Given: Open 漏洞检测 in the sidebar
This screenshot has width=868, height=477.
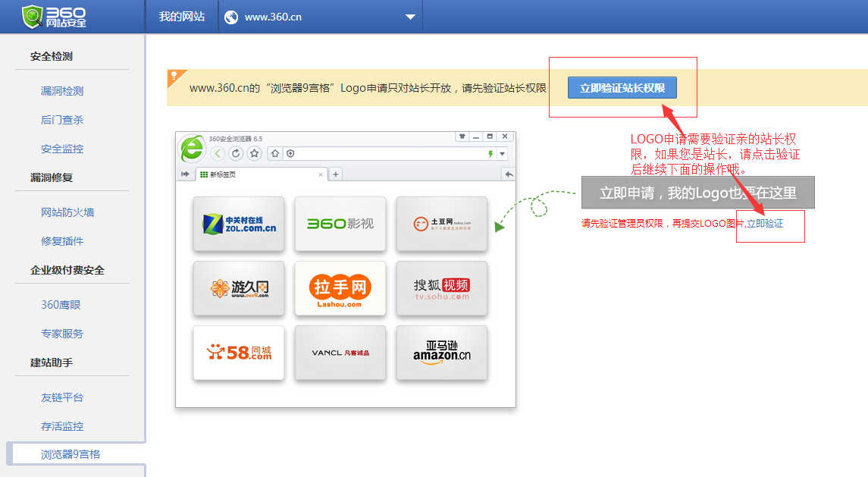Looking at the screenshot, I should pyautogui.click(x=62, y=91).
